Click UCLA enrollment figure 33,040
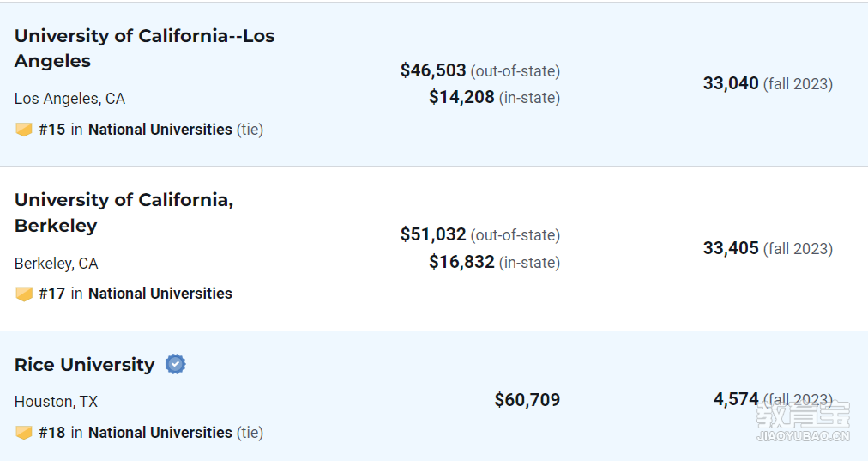The image size is (868, 461). (x=731, y=83)
